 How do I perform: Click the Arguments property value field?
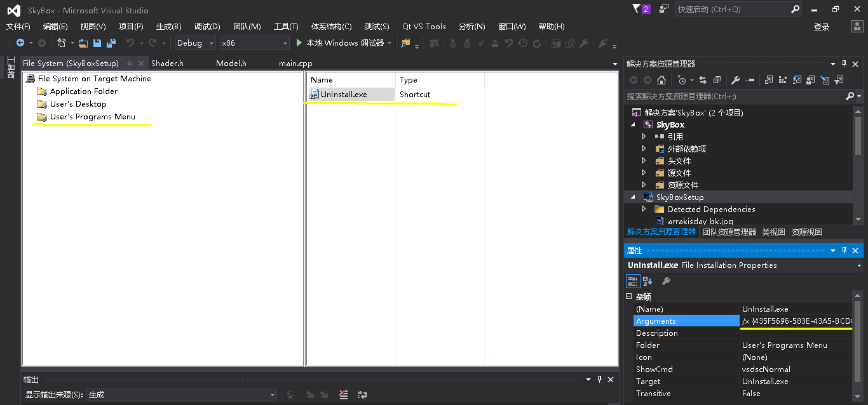(797, 321)
